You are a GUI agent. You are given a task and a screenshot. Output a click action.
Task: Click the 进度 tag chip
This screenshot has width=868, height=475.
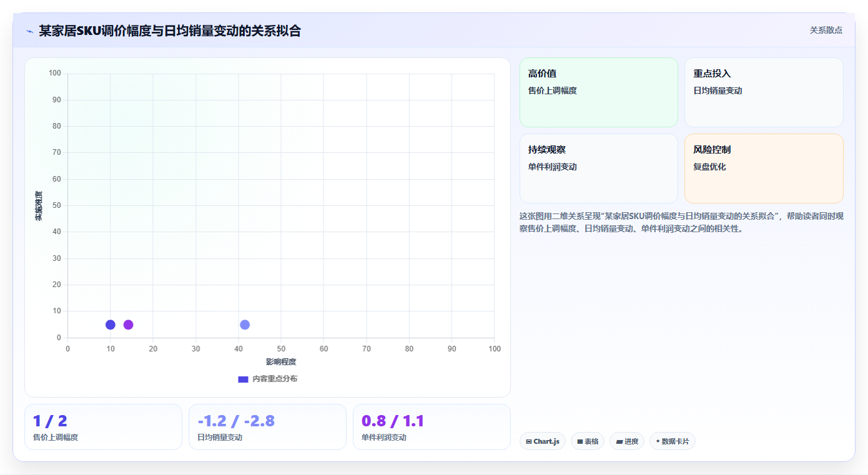[x=627, y=441]
